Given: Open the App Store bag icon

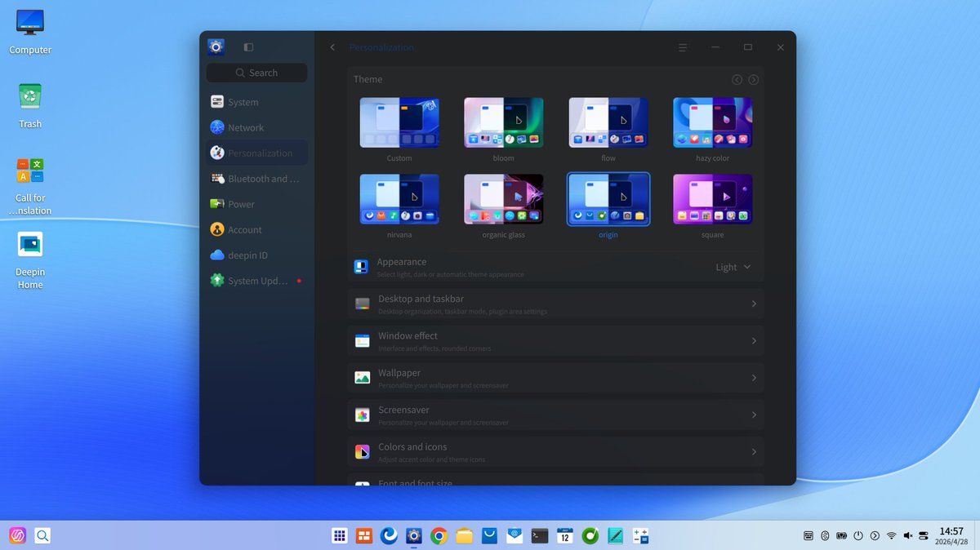Looking at the screenshot, I should click(x=489, y=536).
